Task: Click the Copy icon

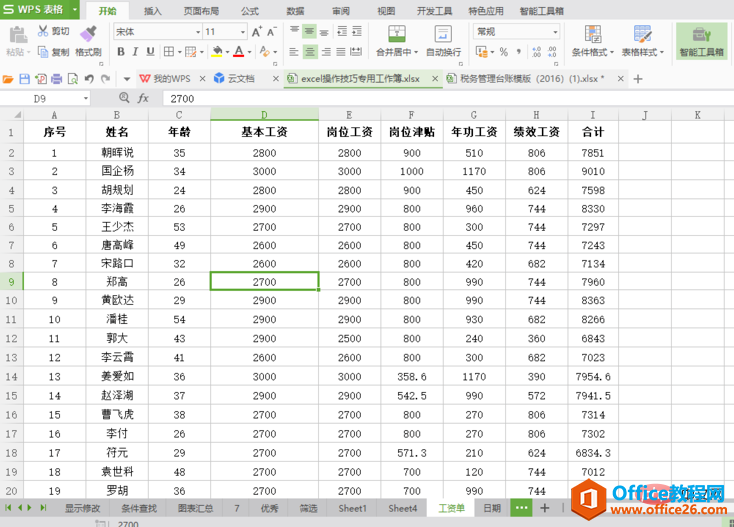Action: click(43, 51)
